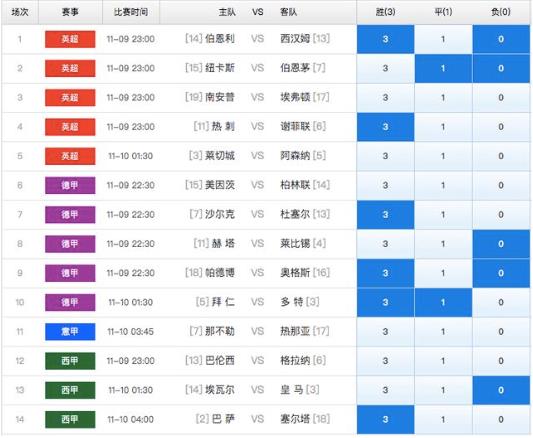Open away team 莱比锡

click(x=295, y=243)
